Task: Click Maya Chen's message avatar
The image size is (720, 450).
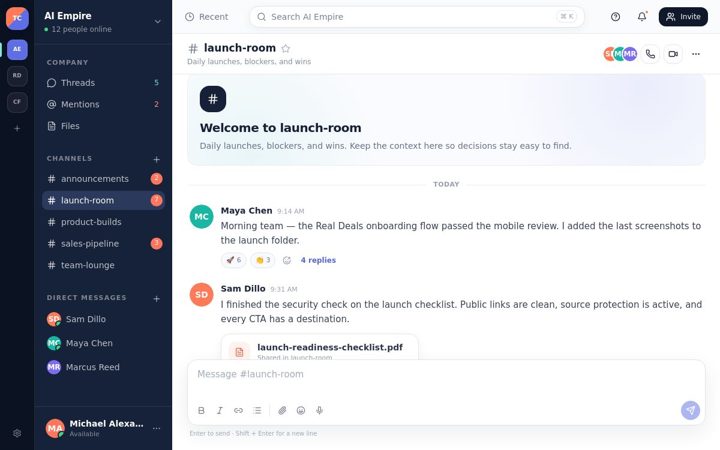Action: (202, 217)
